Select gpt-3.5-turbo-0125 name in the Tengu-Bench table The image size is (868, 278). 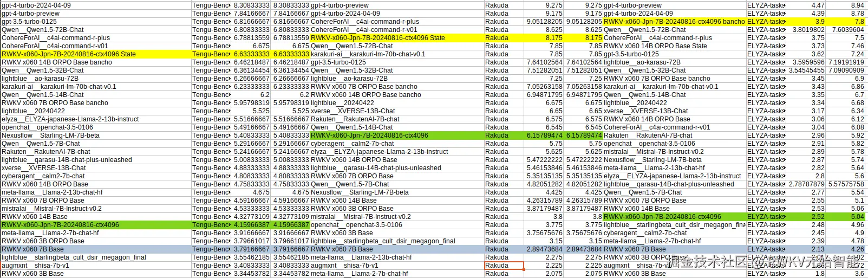[96, 22]
